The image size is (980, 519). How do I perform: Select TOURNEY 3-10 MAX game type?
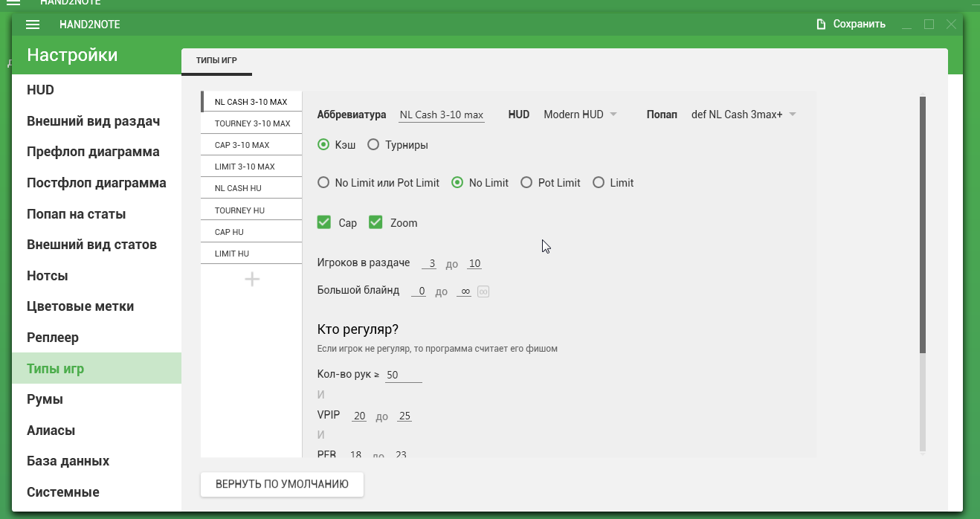[x=252, y=123]
